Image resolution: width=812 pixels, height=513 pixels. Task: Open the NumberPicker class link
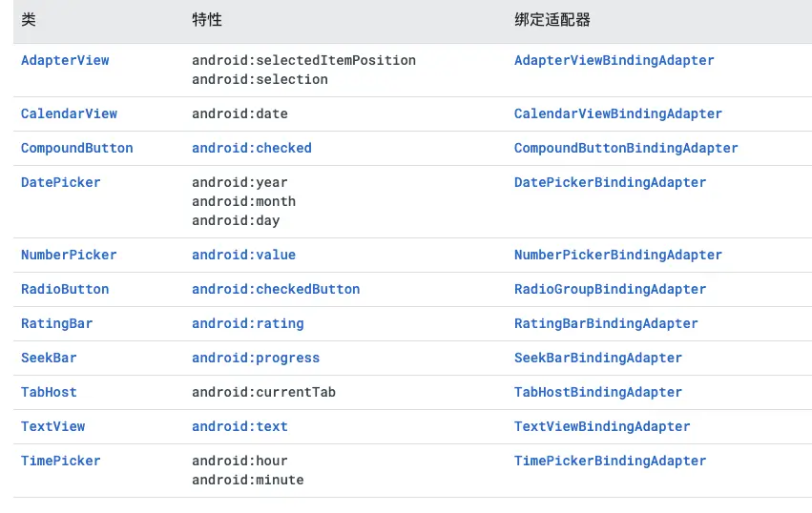(x=69, y=255)
